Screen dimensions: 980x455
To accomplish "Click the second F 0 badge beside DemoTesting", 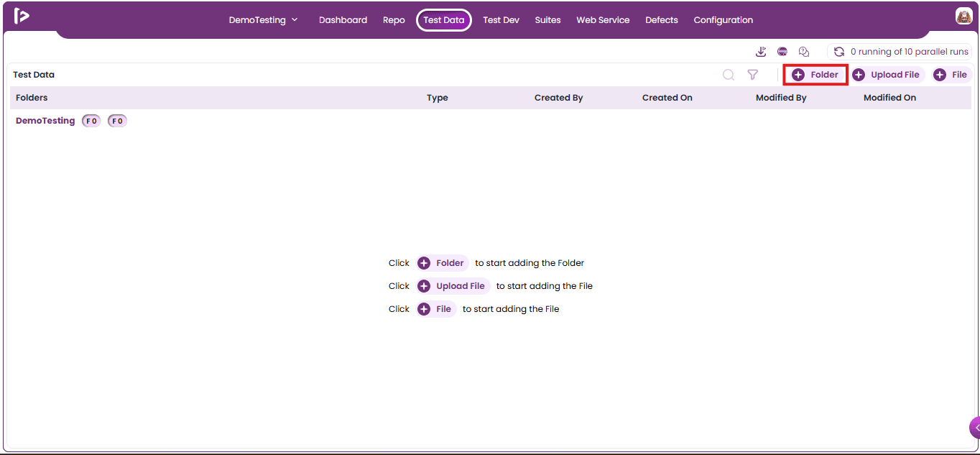I will (x=117, y=121).
